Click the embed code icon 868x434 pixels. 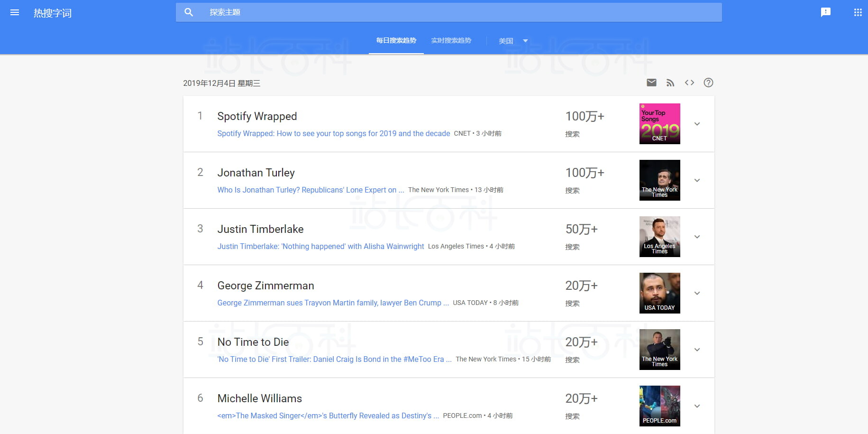[x=689, y=83]
